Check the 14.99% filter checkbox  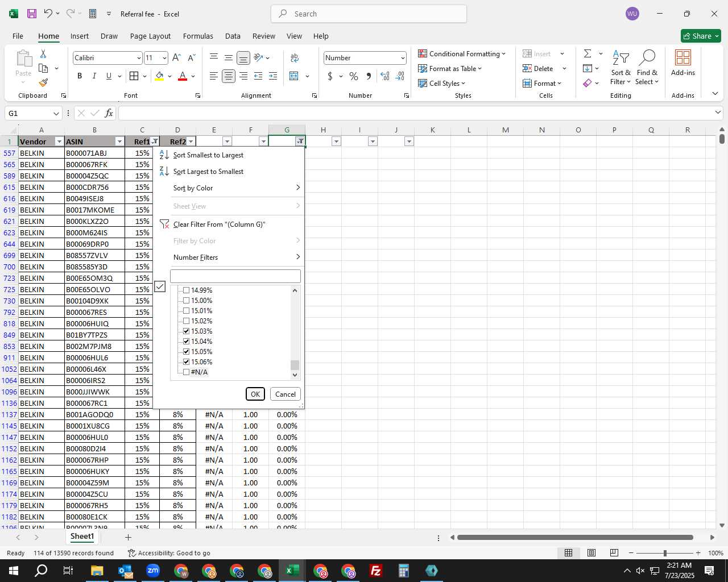[x=186, y=290]
